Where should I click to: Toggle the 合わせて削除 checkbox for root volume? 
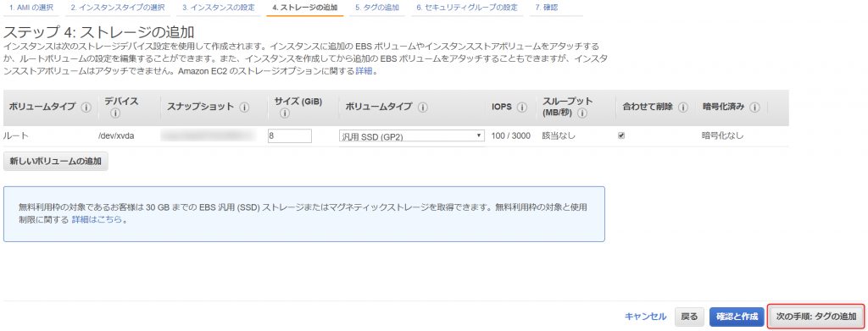[621, 135]
